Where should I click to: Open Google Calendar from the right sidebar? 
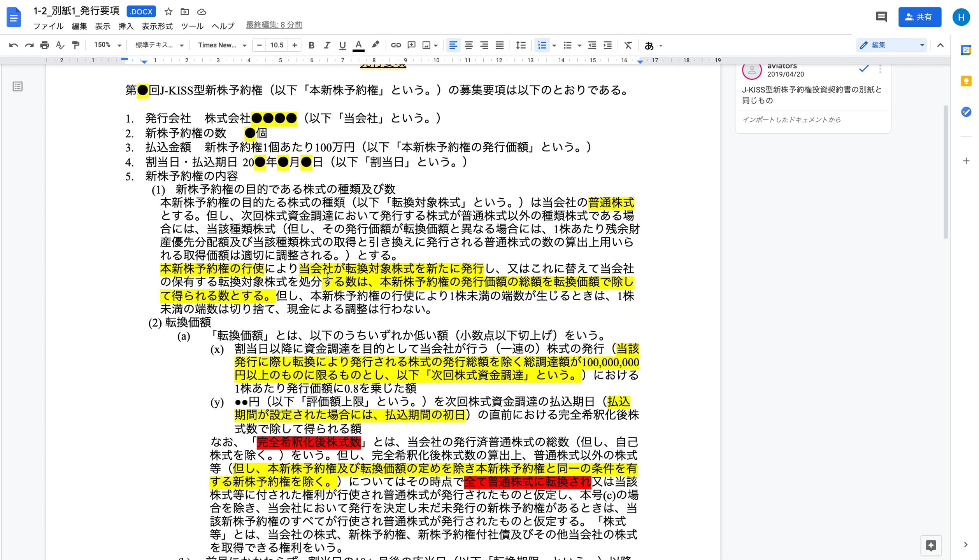(966, 50)
